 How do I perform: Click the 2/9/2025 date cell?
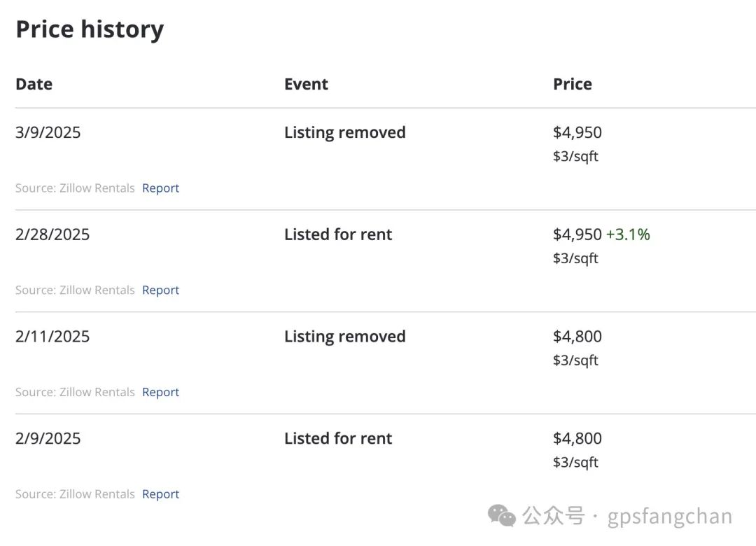tap(48, 438)
